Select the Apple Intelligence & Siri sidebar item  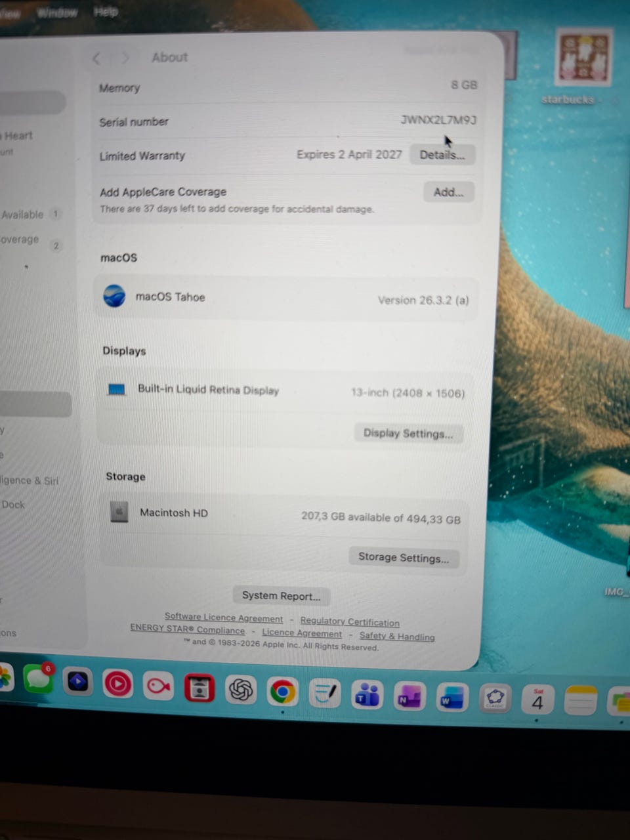[30, 480]
